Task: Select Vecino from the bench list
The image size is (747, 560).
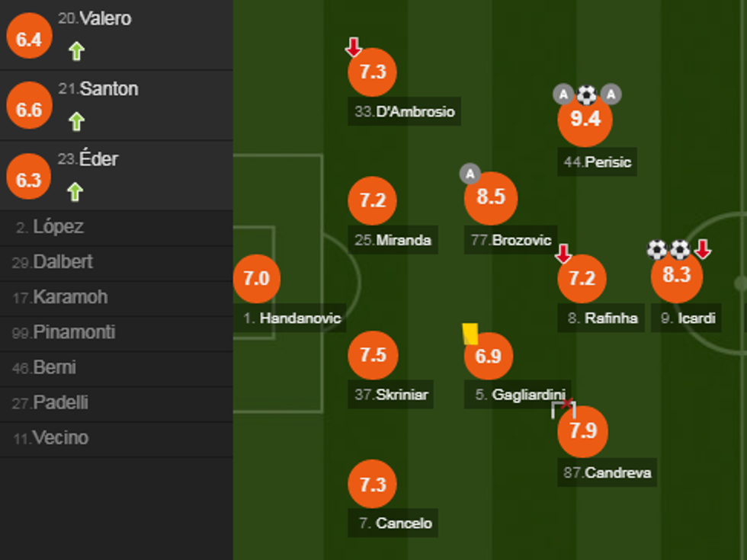Action: (60, 438)
